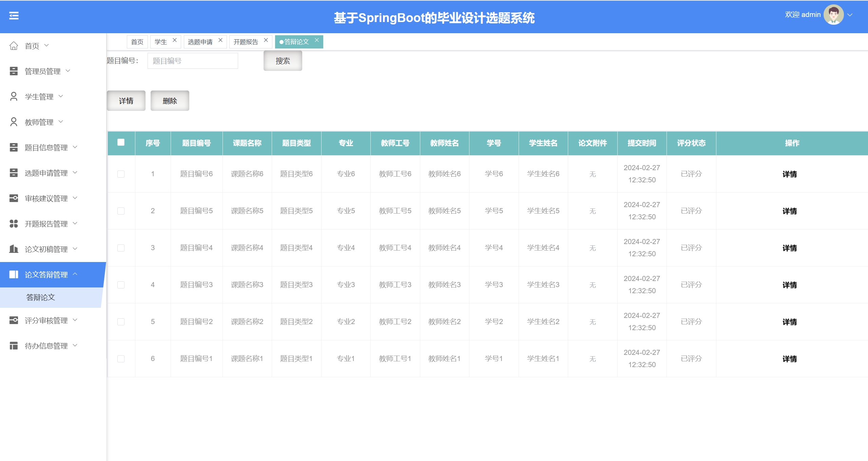Switch to the 选题申请 tab
The width and height of the screenshot is (868, 461).
200,42
